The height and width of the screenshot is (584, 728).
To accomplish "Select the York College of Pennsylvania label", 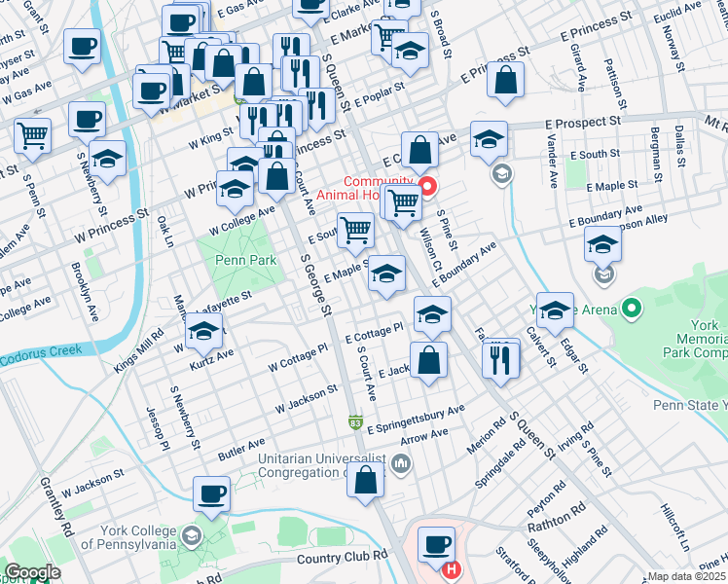I will [x=129, y=537].
